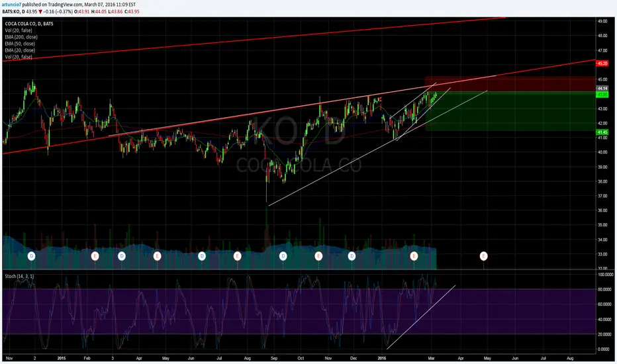Click the Aug label at the time axis end

point(570,359)
